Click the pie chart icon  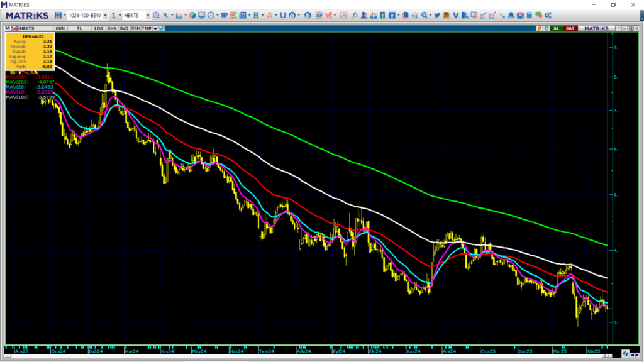[x=192, y=15]
